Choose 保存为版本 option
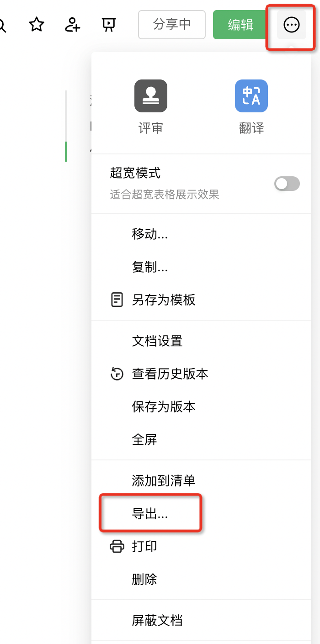 [x=164, y=407]
